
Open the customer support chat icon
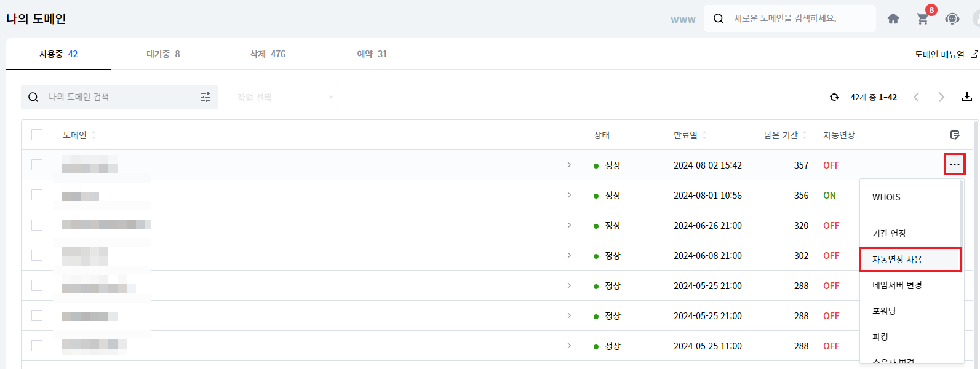[x=952, y=19]
